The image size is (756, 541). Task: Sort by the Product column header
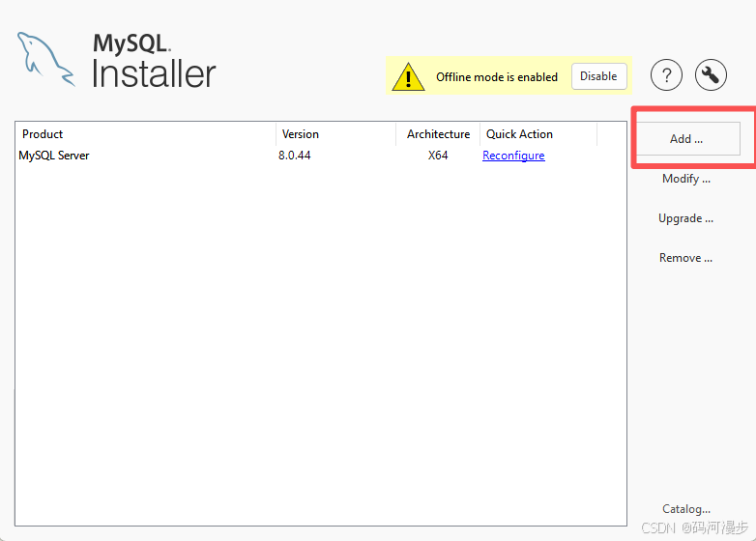point(146,134)
